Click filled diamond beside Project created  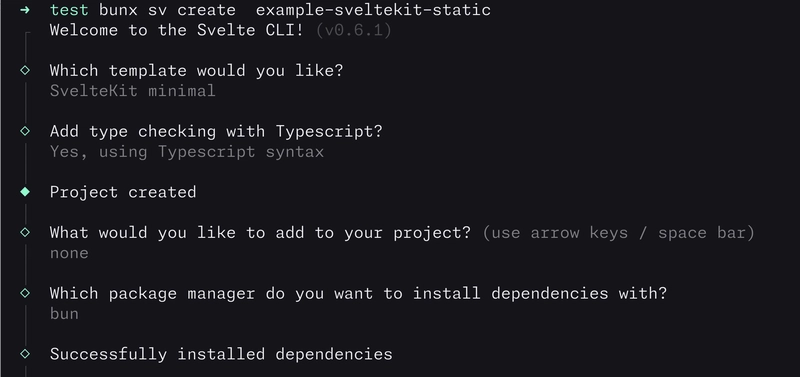tap(25, 192)
